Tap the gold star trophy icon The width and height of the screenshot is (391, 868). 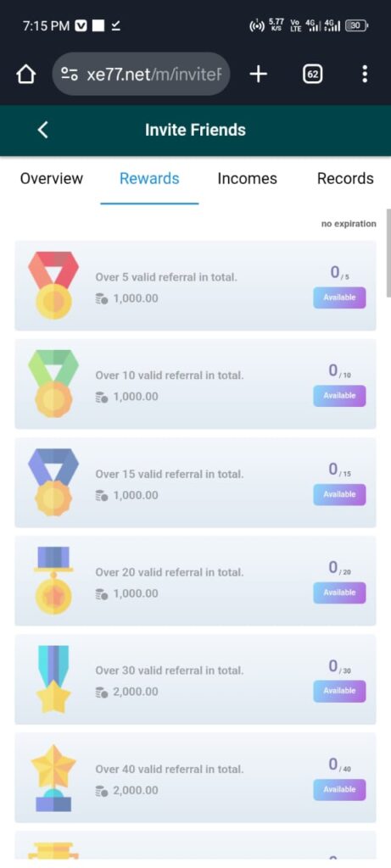[x=53, y=778]
